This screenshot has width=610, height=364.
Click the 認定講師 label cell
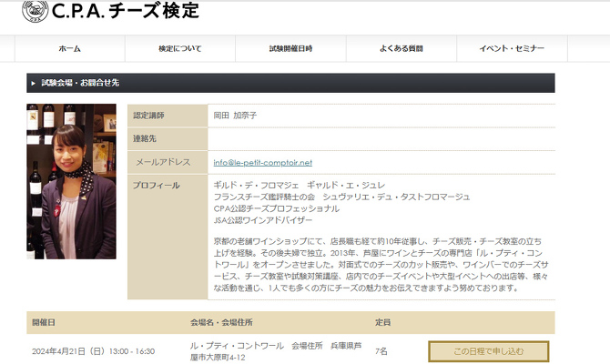click(x=168, y=116)
